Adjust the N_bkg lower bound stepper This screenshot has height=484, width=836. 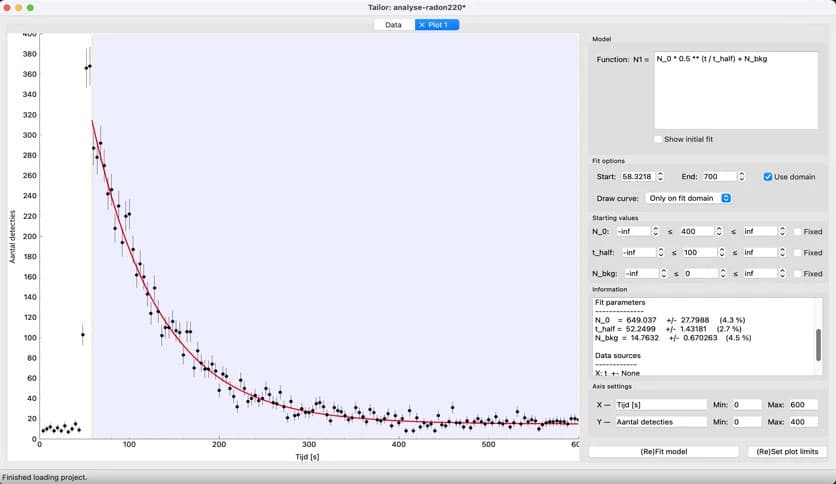tap(664, 273)
